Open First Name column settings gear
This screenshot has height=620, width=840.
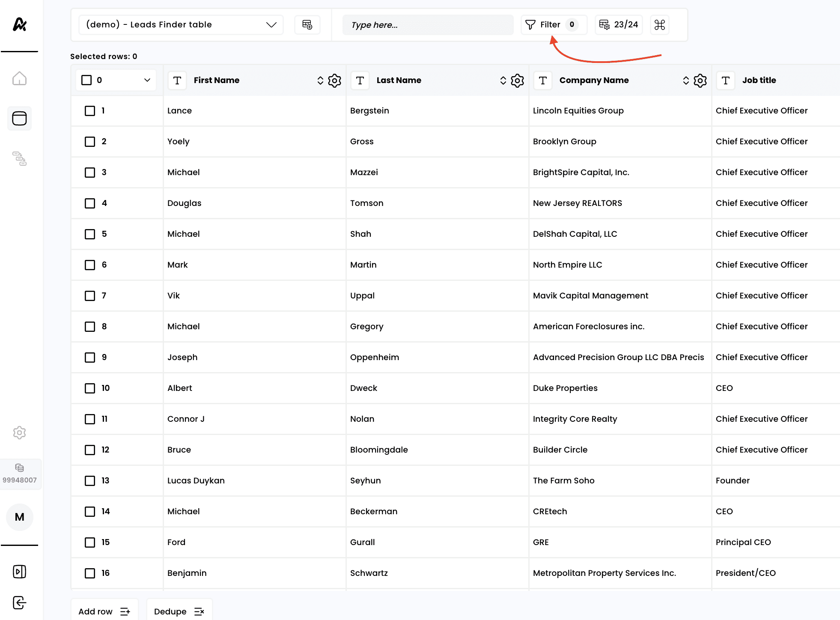[x=334, y=80]
